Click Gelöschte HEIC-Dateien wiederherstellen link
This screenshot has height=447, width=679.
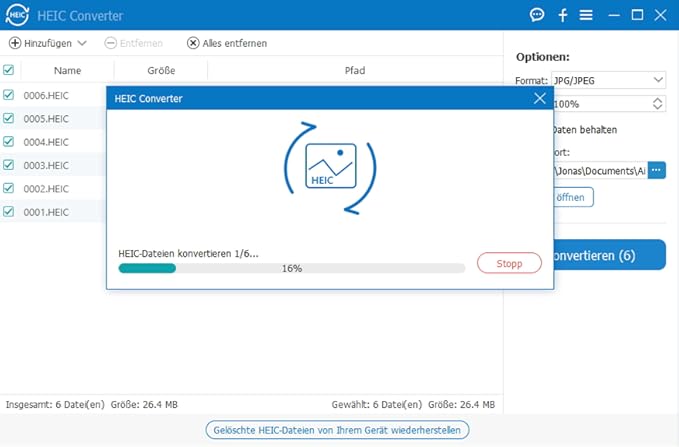pos(337,430)
